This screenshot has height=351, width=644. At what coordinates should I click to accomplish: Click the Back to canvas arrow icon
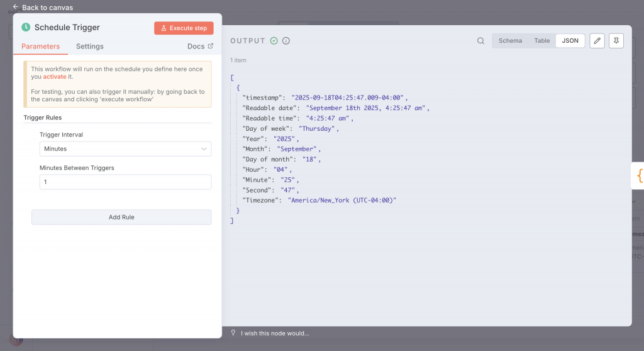(x=16, y=7)
